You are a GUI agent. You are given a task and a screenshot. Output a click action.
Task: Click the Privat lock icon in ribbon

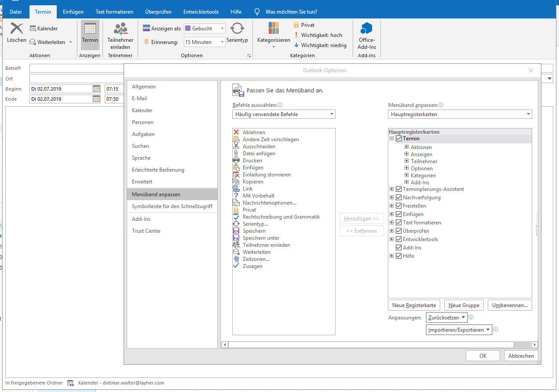tap(296, 25)
